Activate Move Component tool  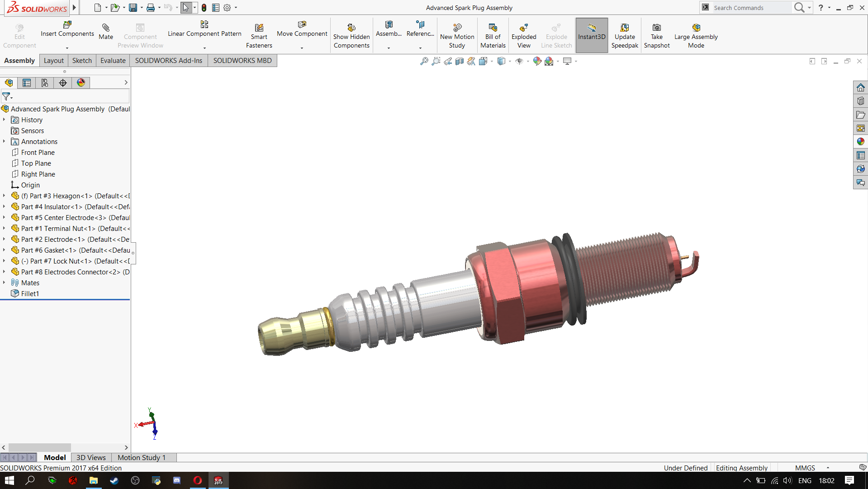click(x=302, y=29)
